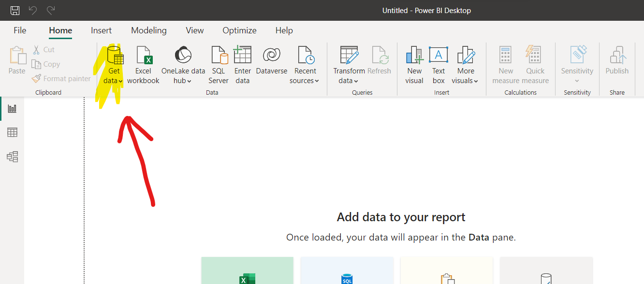Import from Excel workbook icon
This screenshot has width=644, height=284.
144,55
